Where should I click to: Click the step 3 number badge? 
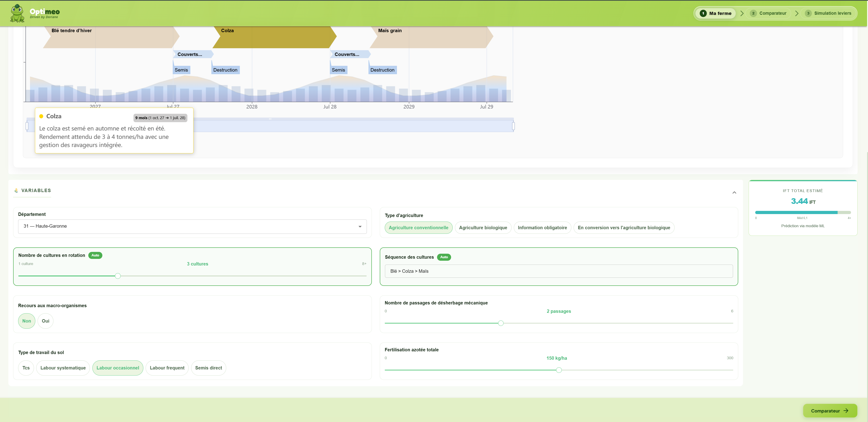808,14
